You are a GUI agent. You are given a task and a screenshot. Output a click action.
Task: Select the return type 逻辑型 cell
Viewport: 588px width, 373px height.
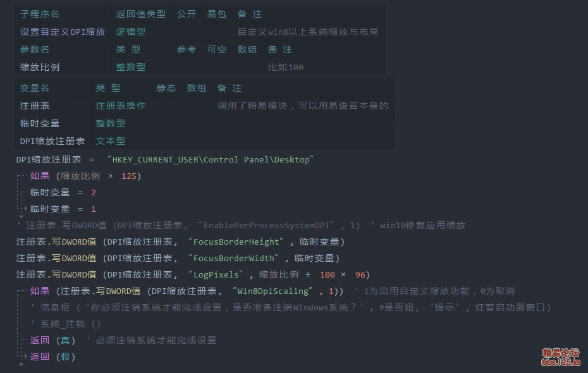(131, 32)
